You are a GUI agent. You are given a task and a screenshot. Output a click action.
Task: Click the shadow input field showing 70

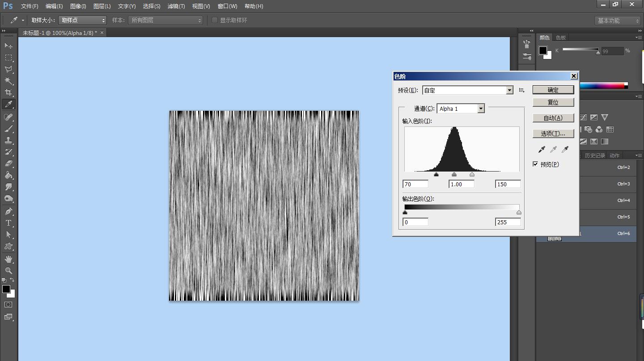coord(415,184)
